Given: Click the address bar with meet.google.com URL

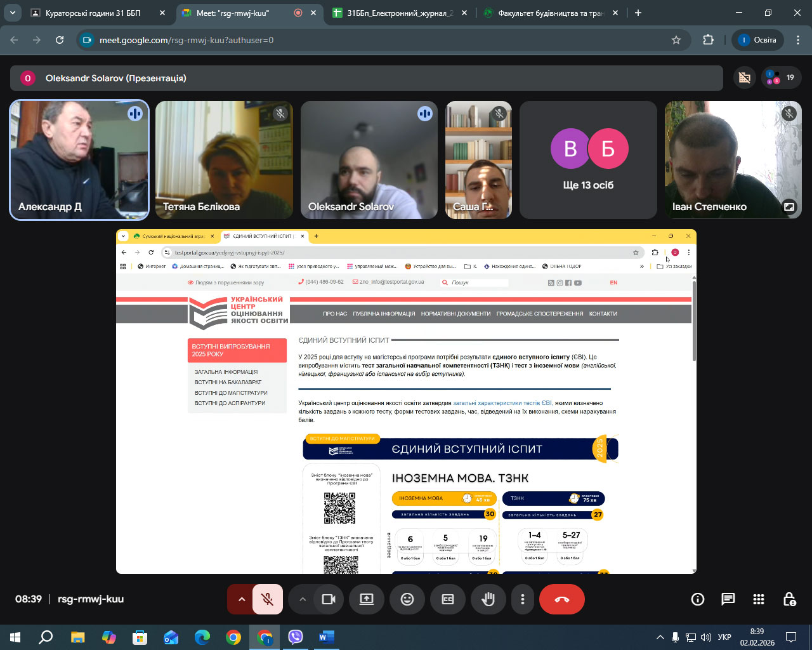Looking at the screenshot, I should [381, 40].
